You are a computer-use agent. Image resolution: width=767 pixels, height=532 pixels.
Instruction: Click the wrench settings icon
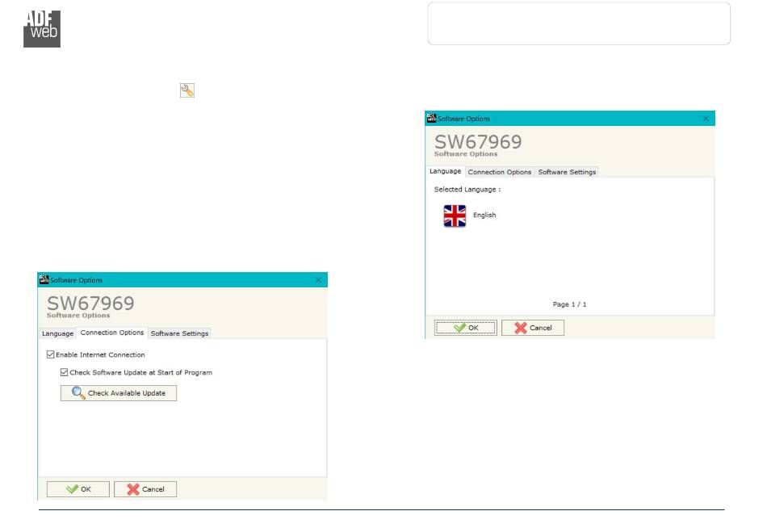(187, 90)
